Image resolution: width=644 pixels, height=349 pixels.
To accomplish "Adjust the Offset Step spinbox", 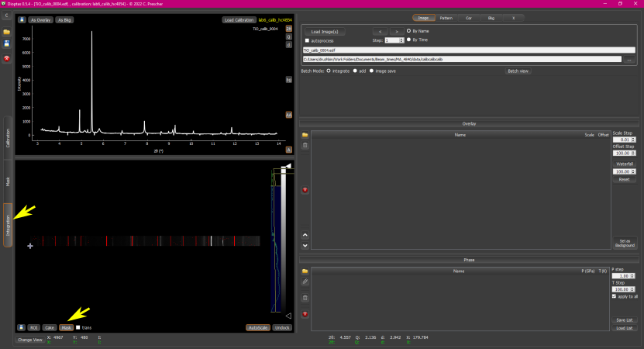I will click(x=625, y=154).
